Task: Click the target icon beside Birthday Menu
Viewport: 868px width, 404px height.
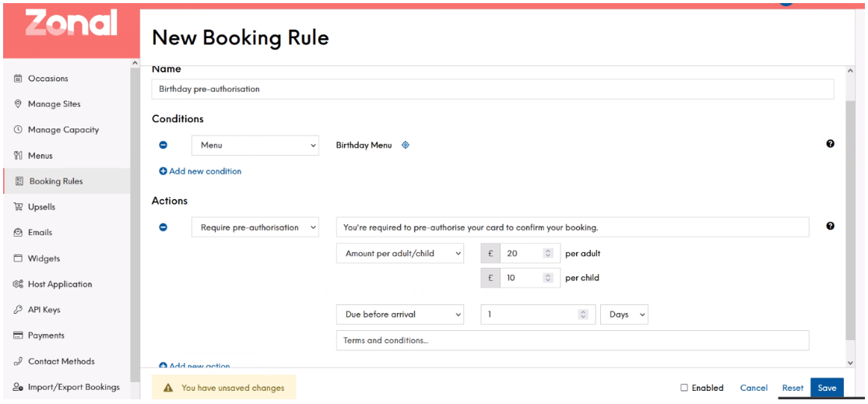Action: pos(406,145)
